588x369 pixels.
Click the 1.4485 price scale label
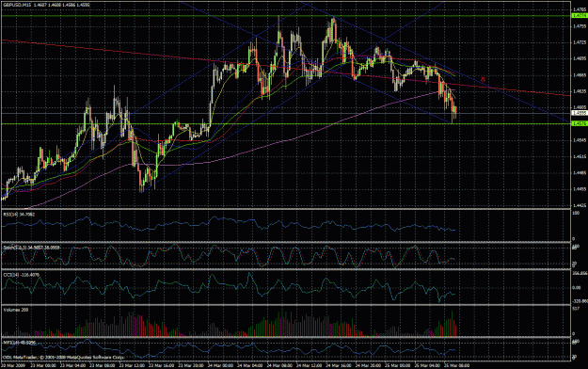click(580, 173)
